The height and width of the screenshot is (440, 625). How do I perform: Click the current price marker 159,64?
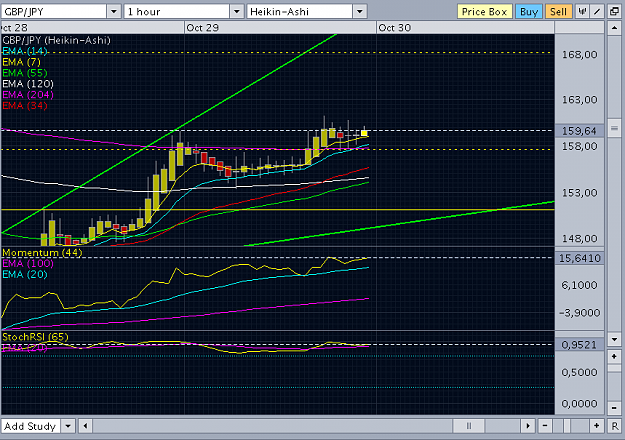click(x=579, y=131)
